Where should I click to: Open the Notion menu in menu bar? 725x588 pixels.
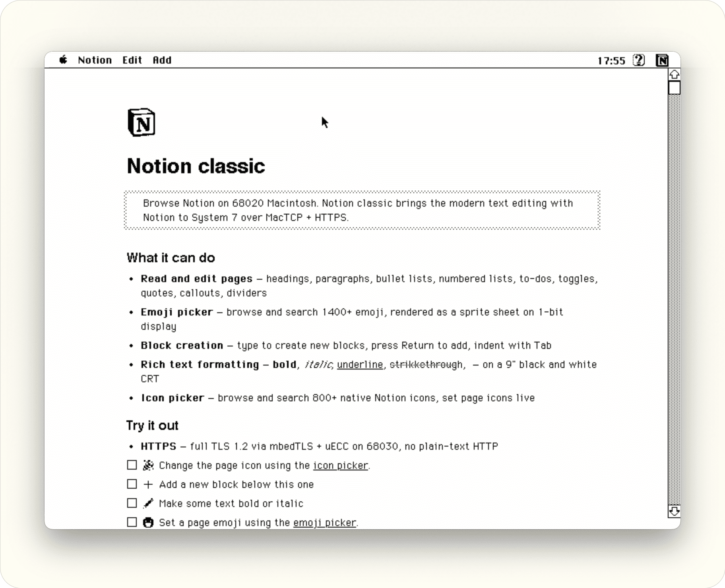click(x=95, y=60)
